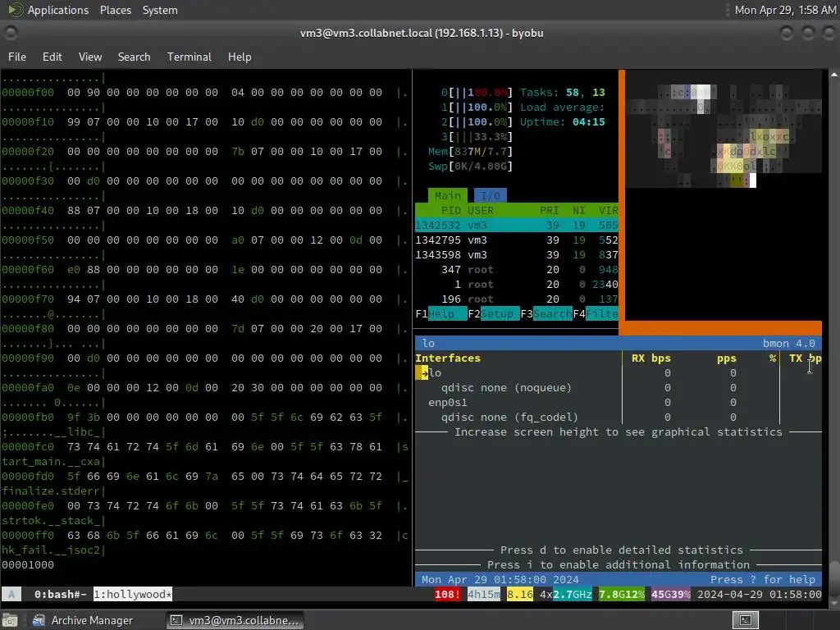
Task: Click the finalize.stderr ASCII text
Action: coord(51,491)
